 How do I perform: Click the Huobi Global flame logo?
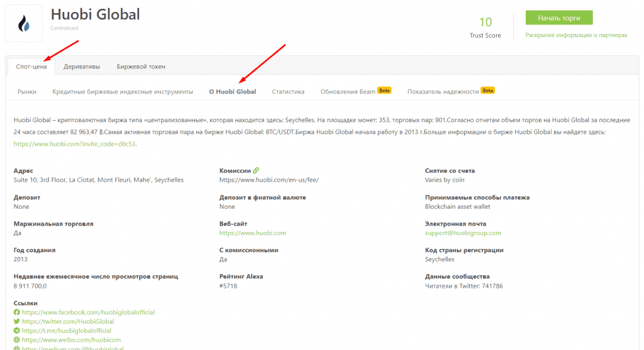[x=24, y=23]
